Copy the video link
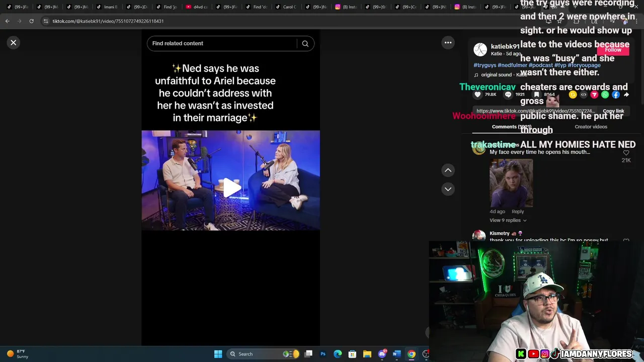Screen dimensions: 644x362 (x=613, y=111)
